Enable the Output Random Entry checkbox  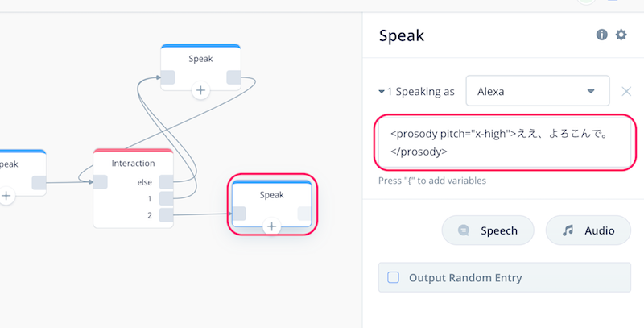(393, 277)
